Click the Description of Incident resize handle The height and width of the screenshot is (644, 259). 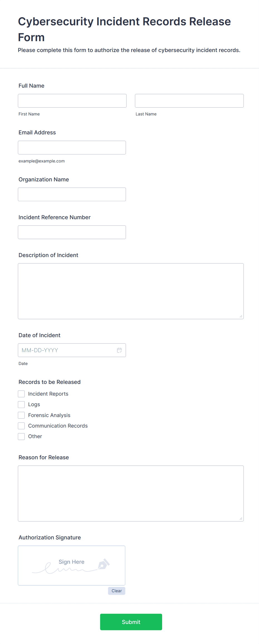tap(241, 316)
